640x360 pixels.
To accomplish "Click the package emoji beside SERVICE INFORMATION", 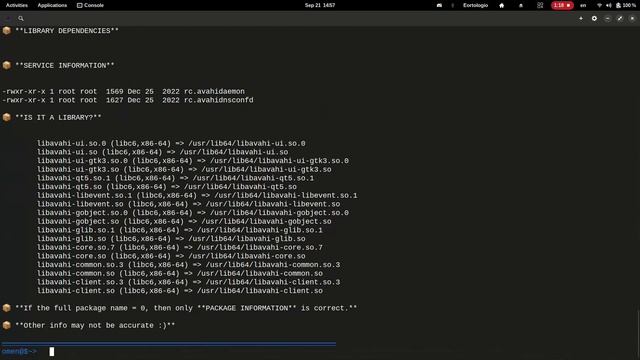I will [x=7, y=65].
